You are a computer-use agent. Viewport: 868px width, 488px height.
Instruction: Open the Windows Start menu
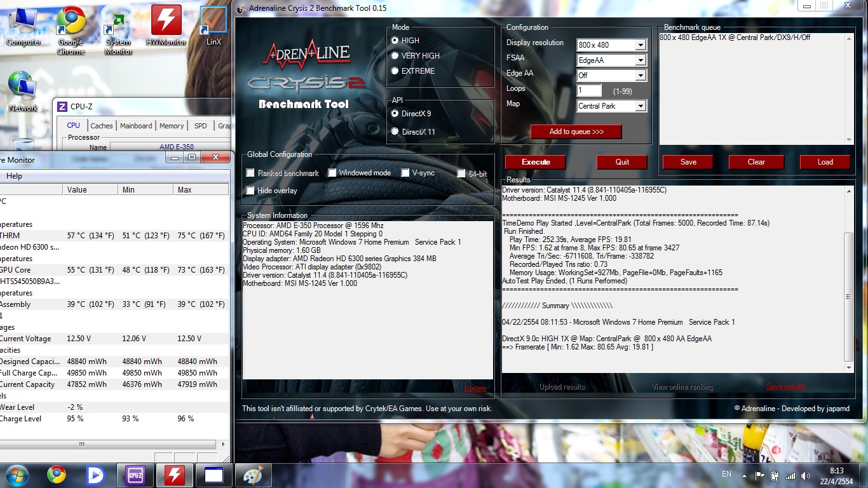[x=17, y=475]
